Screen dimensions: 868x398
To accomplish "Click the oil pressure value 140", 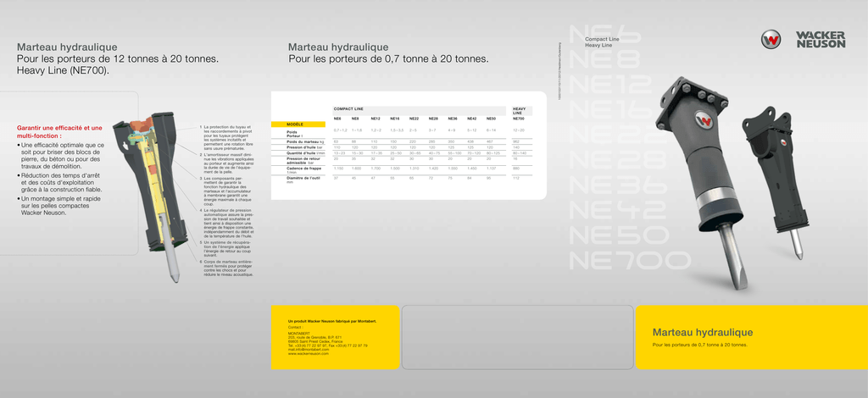I will tap(516, 147).
